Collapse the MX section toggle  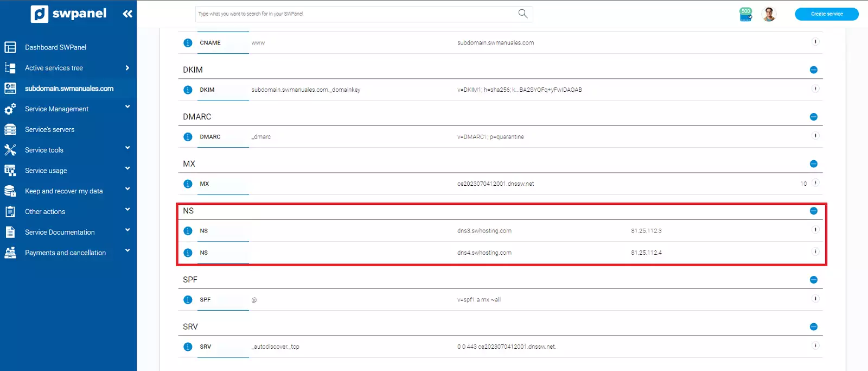click(813, 164)
